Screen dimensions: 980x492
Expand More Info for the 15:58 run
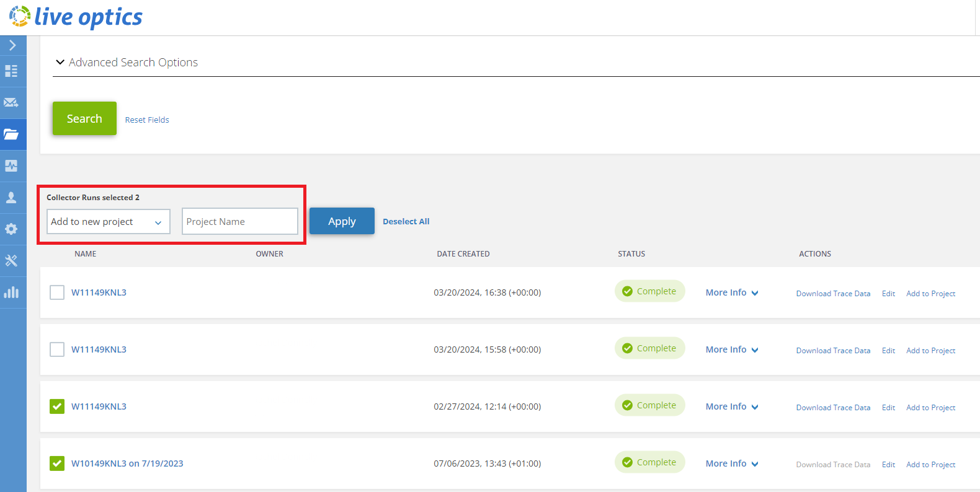click(x=732, y=349)
